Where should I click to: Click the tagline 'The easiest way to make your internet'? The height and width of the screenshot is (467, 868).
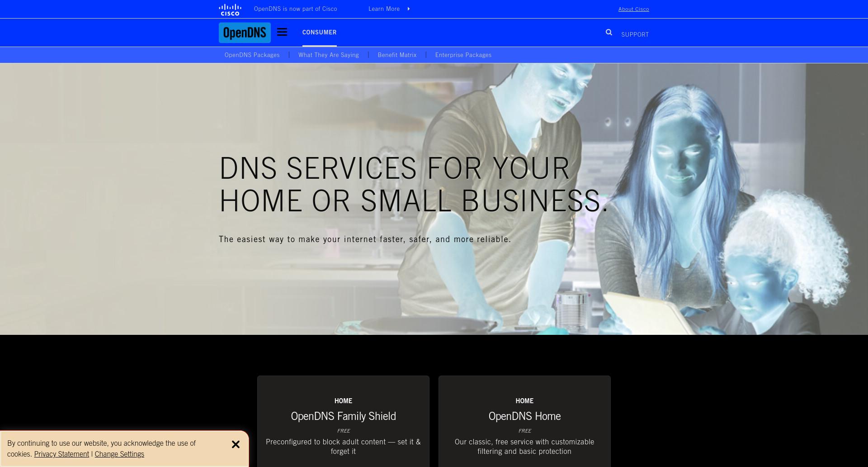pos(365,239)
